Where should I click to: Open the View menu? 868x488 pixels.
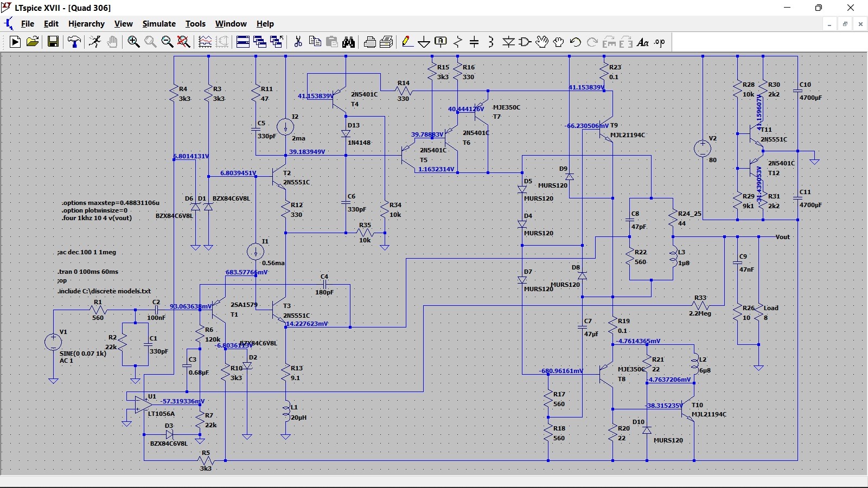pyautogui.click(x=123, y=24)
